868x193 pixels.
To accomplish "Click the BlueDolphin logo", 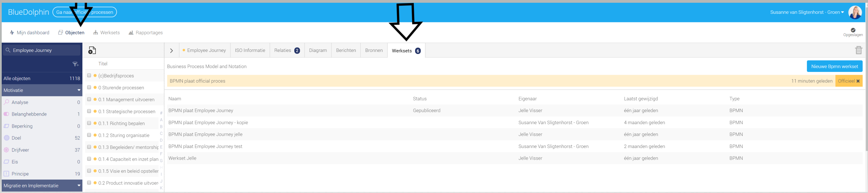I will [28, 12].
